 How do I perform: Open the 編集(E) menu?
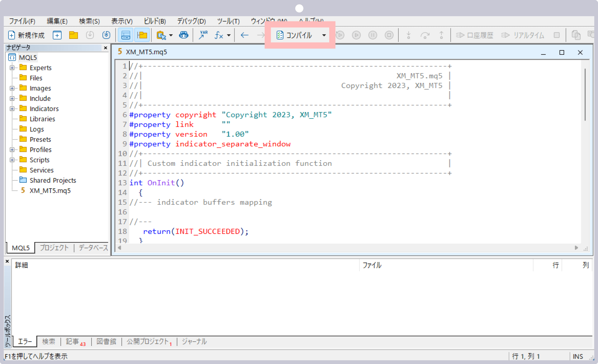tap(57, 21)
